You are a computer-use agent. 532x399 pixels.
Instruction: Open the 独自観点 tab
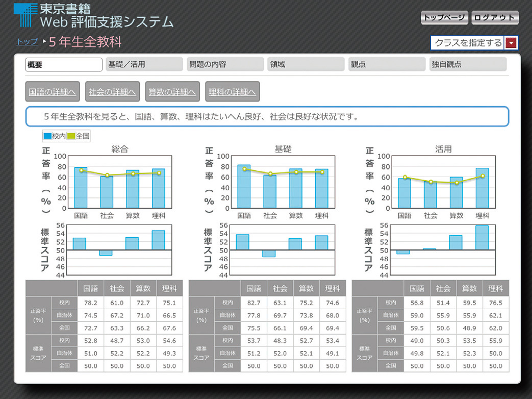[468, 64]
